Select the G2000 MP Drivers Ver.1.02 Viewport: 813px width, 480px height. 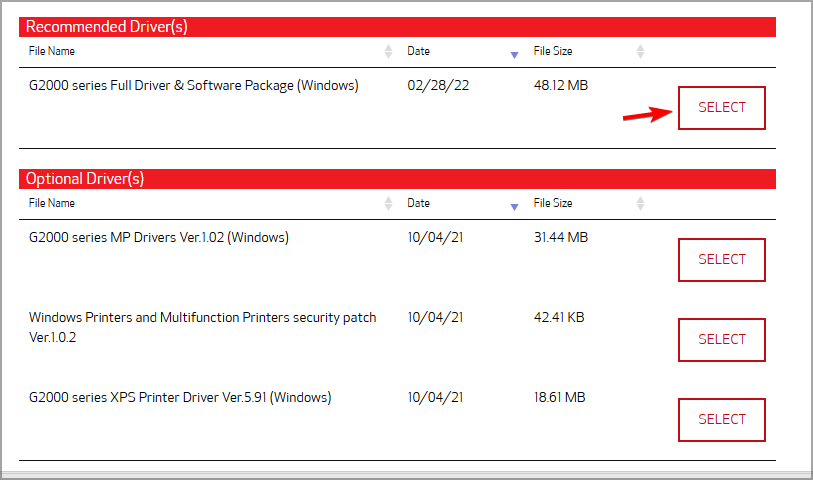click(721, 260)
